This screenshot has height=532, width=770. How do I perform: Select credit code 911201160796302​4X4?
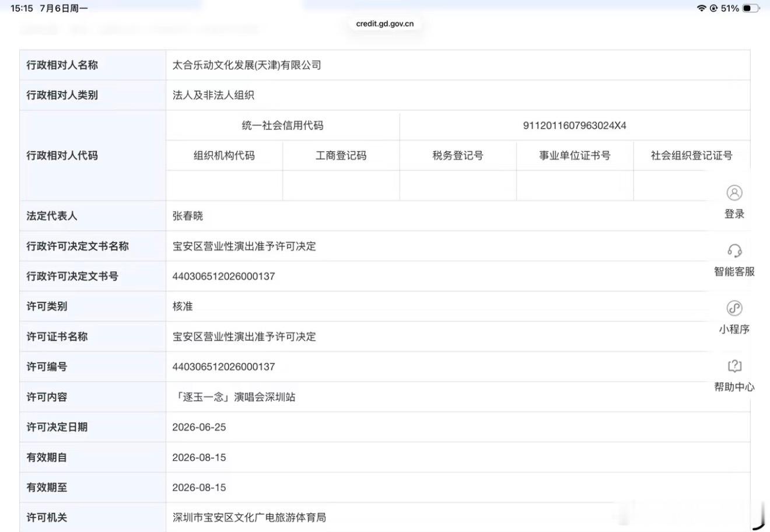[575, 125]
